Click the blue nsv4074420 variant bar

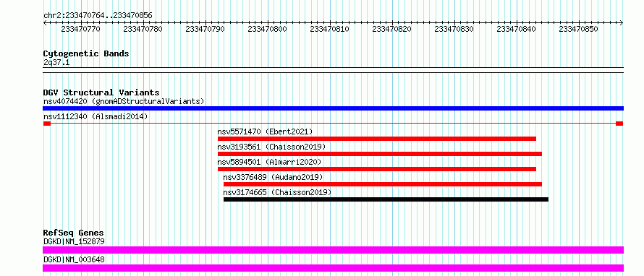pyautogui.click(x=333, y=108)
